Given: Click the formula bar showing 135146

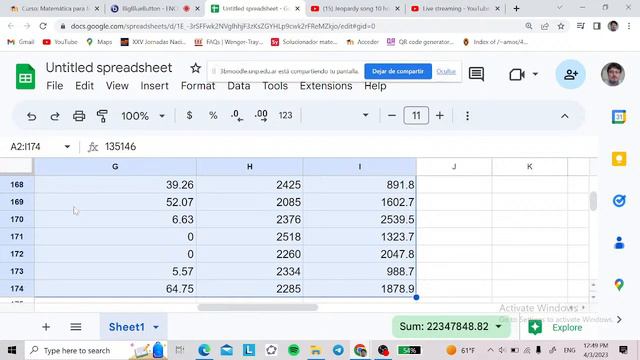Looking at the screenshot, I should pos(347,147).
